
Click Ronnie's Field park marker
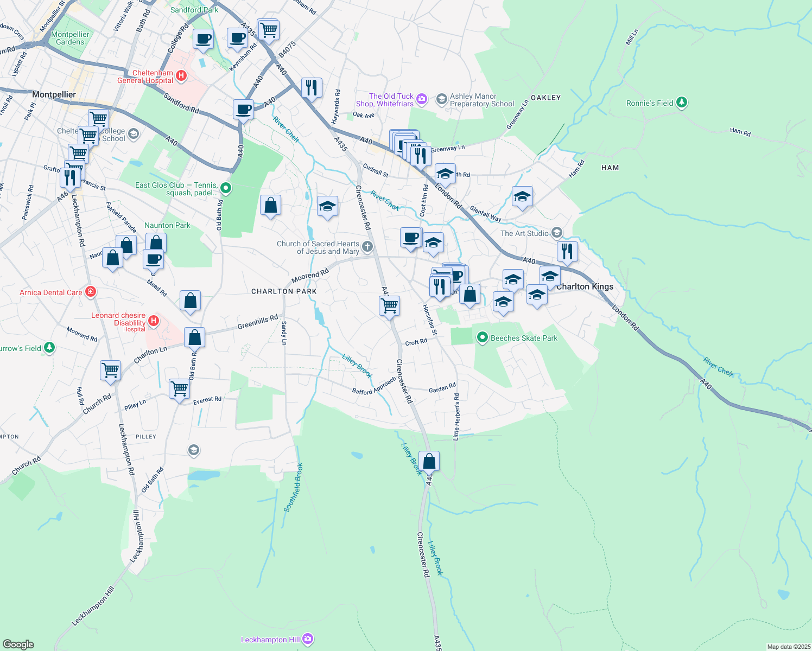click(x=682, y=103)
